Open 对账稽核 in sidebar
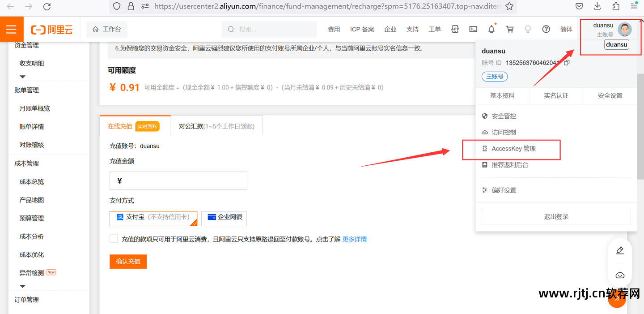This screenshot has width=644, height=314. tap(32, 145)
